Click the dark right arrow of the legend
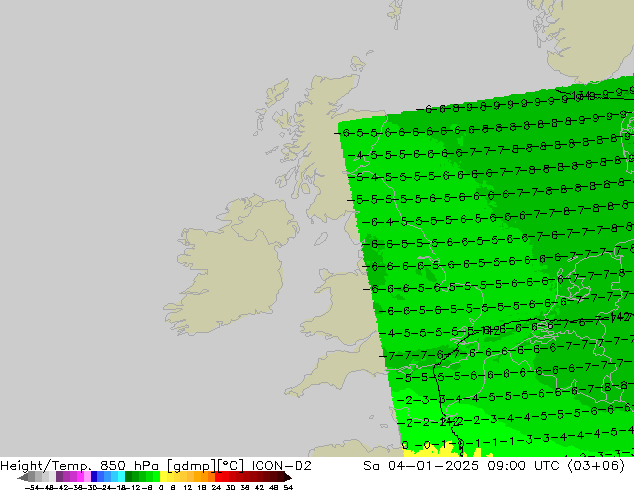This screenshot has height=490, width=634. pos(288,477)
